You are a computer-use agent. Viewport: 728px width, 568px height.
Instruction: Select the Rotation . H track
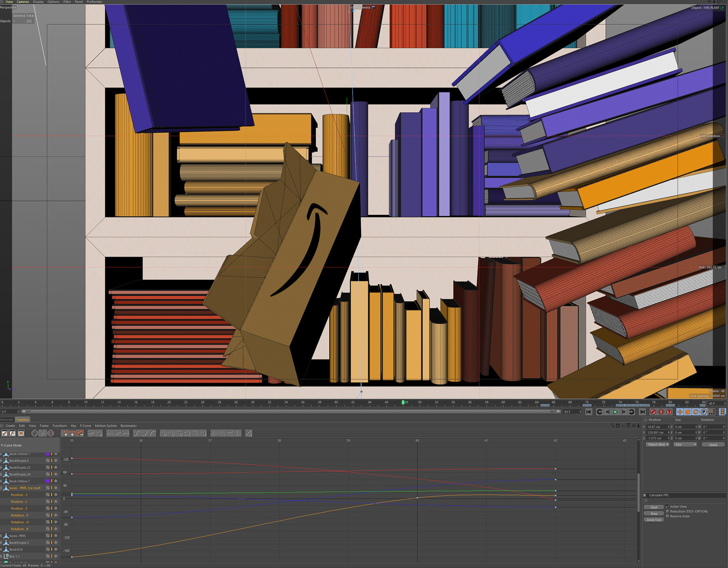[x=20, y=522]
